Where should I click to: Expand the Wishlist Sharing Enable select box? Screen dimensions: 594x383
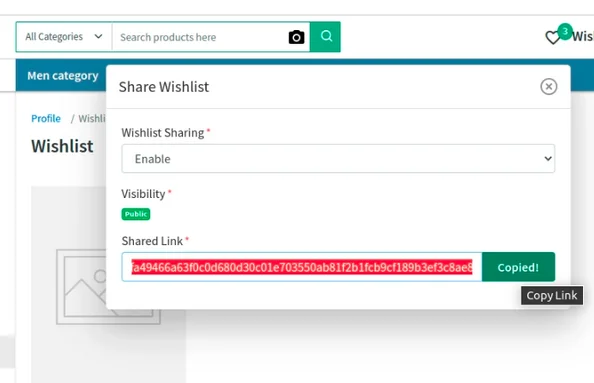(338, 158)
